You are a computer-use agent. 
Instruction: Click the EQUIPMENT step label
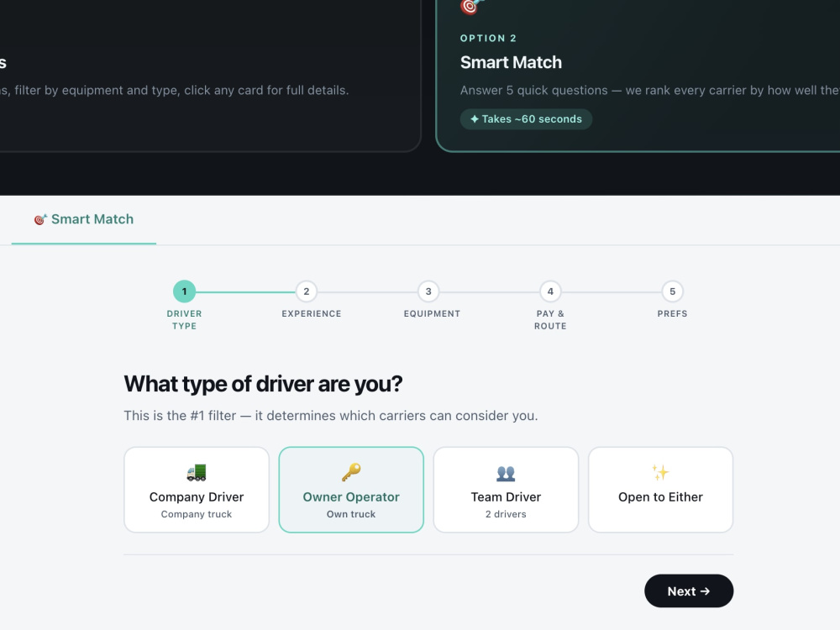coord(432,313)
